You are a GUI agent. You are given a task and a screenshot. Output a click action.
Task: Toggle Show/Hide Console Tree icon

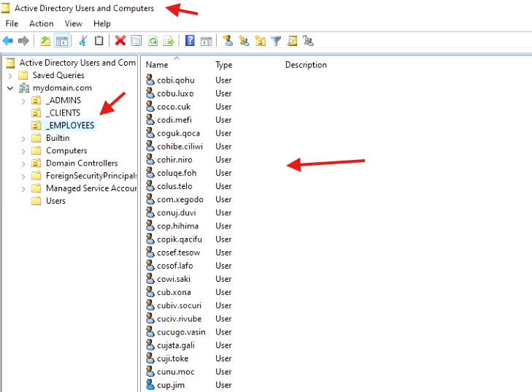pyautogui.click(x=62, y=41)
